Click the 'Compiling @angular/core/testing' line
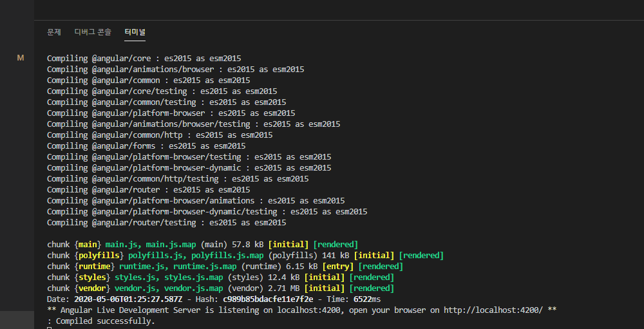This screenshot has height=329, width=644. (162, 91)
